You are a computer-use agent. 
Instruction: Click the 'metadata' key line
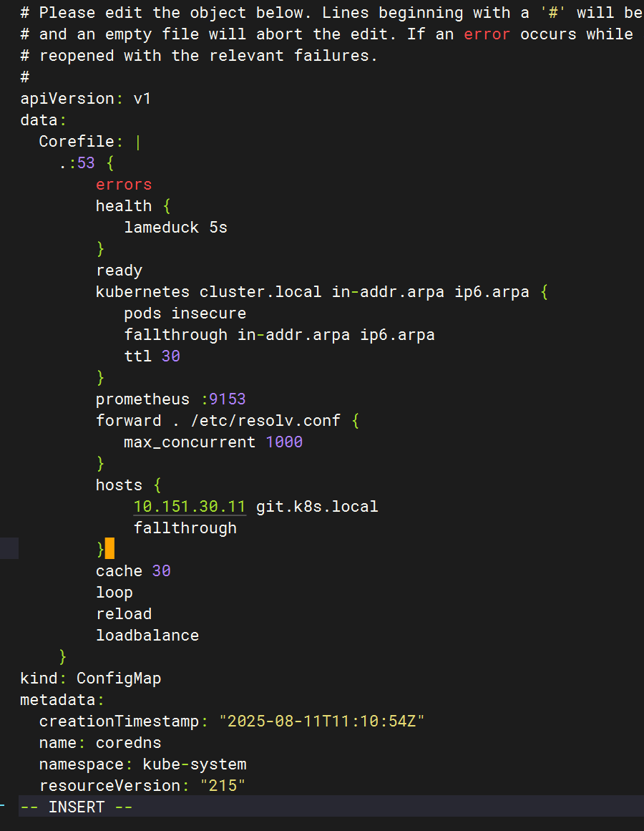(62, 700)
